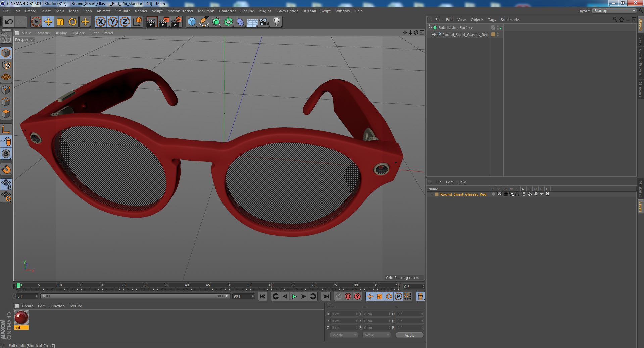Switch to Edges mode

[x=6, y=102]
